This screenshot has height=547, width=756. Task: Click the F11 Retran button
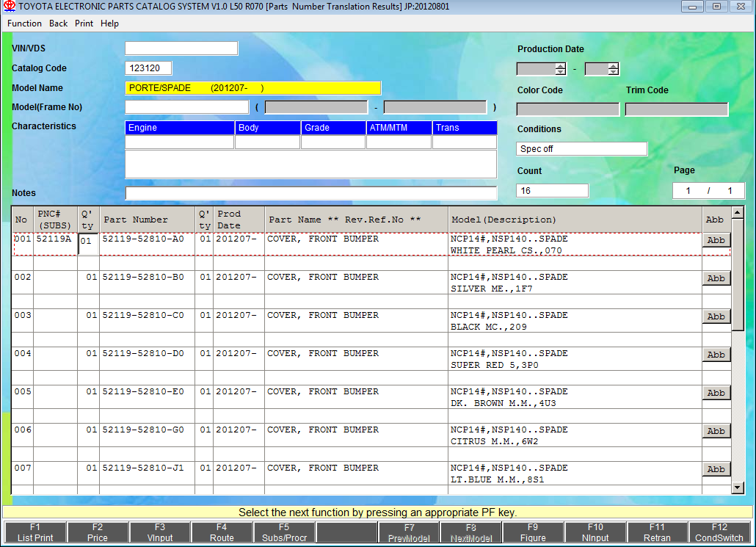pyautogui.click(x=657, y=532)
